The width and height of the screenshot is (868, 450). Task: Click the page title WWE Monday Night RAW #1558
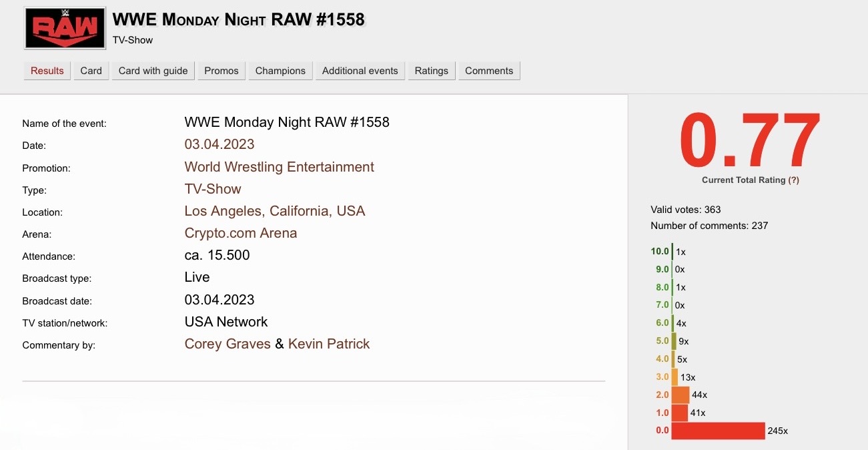239,19
